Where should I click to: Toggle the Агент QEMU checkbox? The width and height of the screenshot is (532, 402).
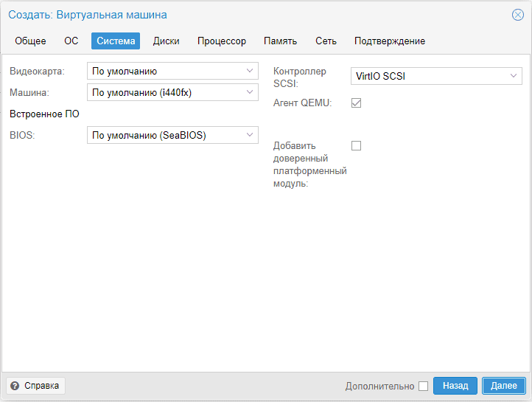point(356,103)
